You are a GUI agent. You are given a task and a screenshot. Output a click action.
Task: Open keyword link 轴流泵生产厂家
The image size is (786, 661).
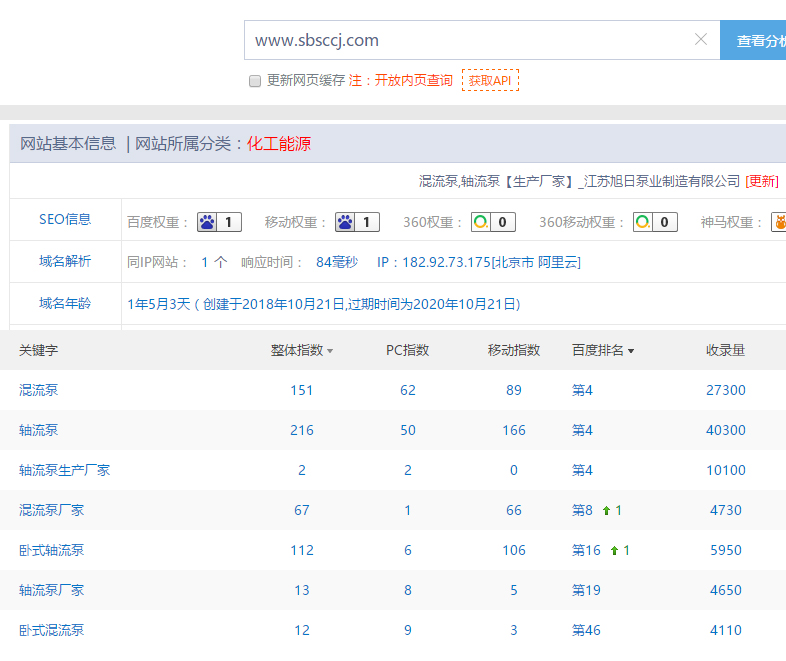point(64,470)
